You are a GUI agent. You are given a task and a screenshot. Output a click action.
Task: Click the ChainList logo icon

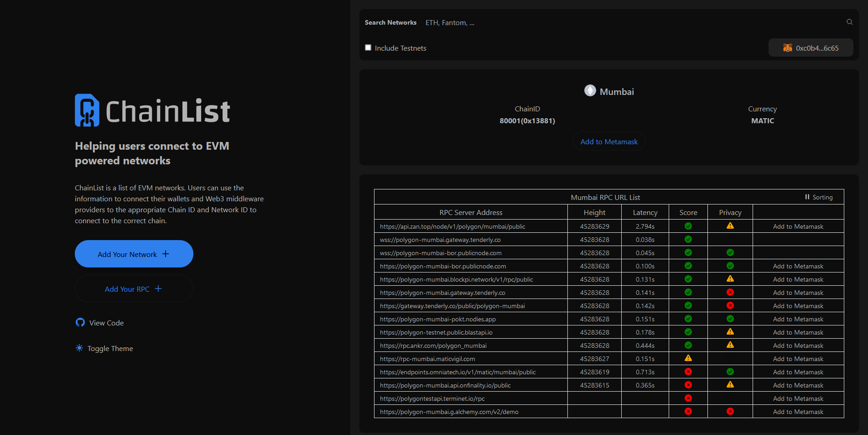(87, 110)
